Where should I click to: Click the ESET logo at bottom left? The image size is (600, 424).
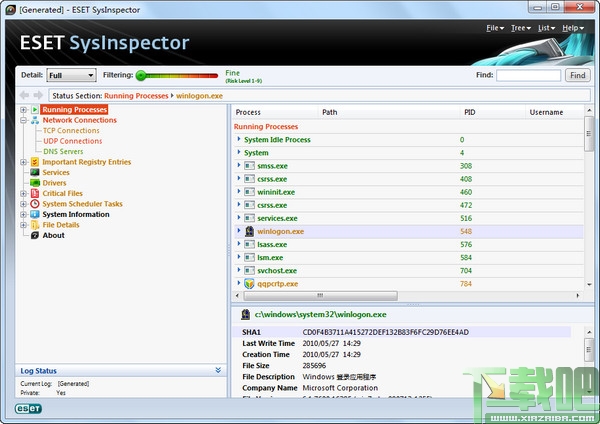pyautogui.click(x=28, y=408)
